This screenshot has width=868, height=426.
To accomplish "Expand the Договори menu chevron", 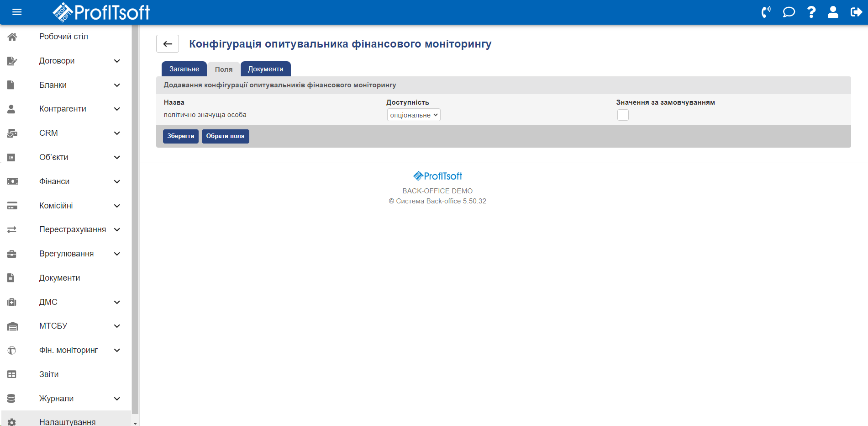I will (117, 61).
